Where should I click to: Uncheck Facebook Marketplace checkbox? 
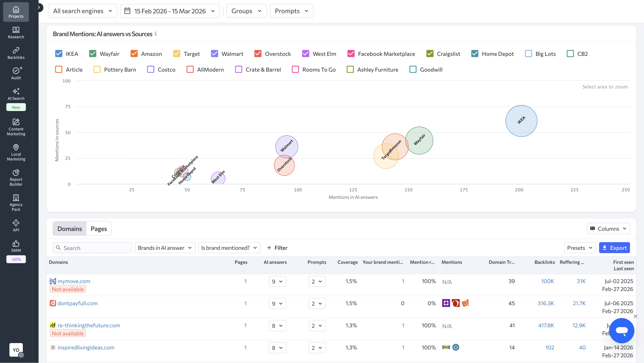pyautogui.click(x=351, y=54)
